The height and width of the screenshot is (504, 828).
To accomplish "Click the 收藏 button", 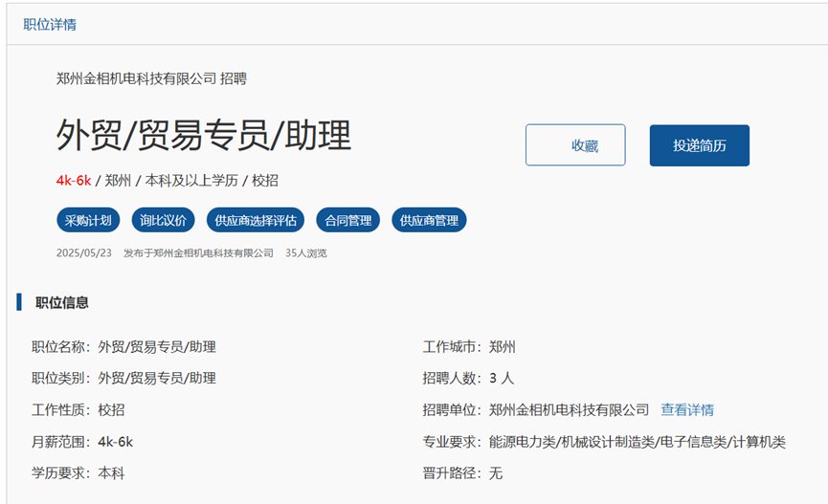I will click(575, 145).
